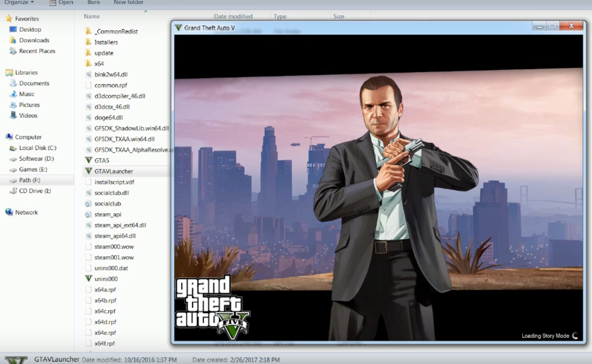The image size is (592, 364).
Task: Sort files by Name column header
Action: click(x=92, y=16)
